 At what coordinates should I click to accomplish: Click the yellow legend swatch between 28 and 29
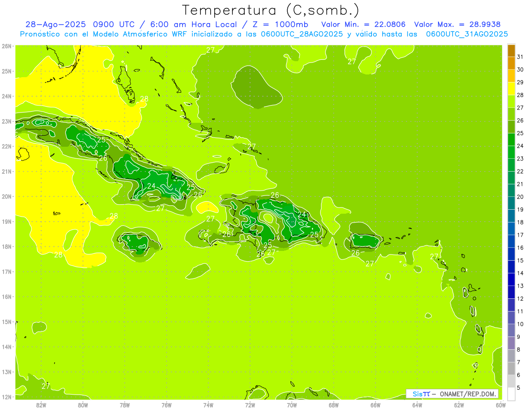coord(511,89)
